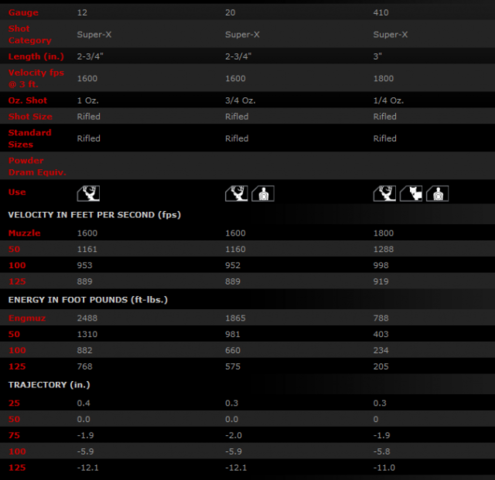Click ENERGY IN FOOT POUNDS heading

tap(88, 300)
